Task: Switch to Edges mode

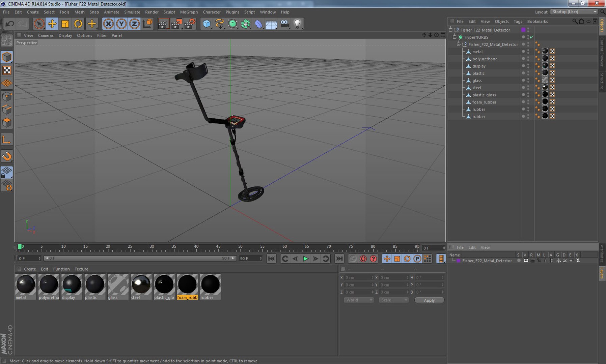Action: [x=7, y=110]
